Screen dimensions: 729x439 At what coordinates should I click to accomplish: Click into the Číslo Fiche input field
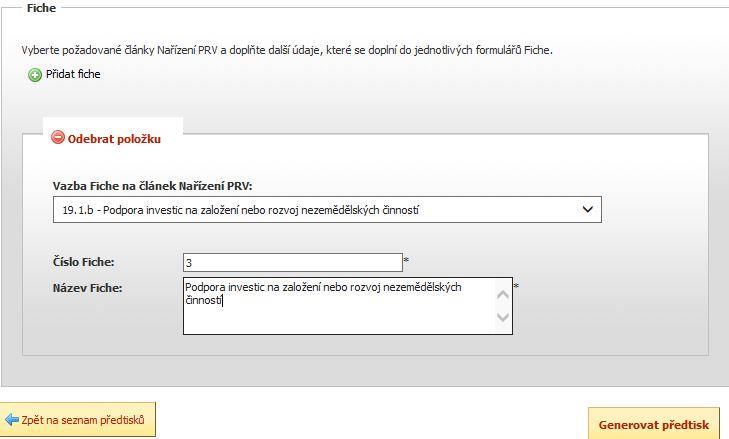pos(293,263)
